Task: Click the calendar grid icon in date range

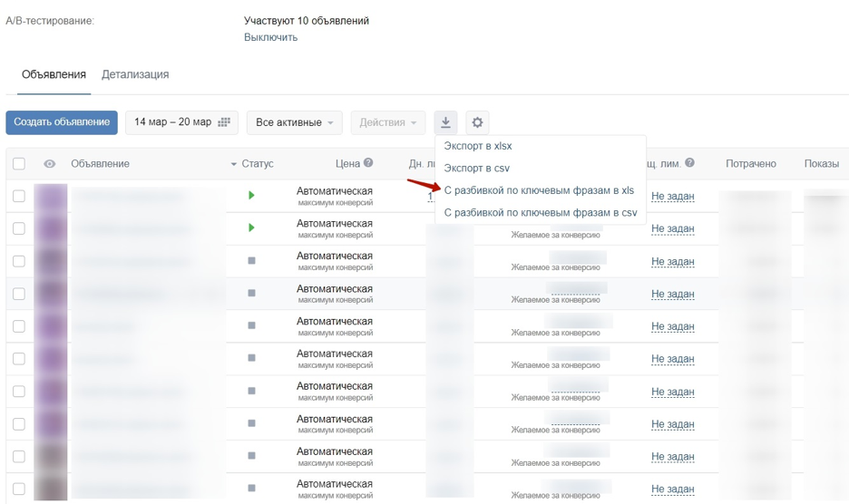Action: pos(225,122)
